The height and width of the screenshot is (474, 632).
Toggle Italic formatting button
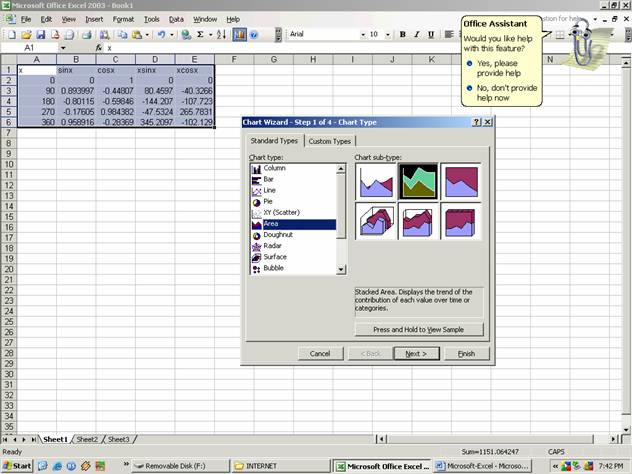[x=417, y=35]
